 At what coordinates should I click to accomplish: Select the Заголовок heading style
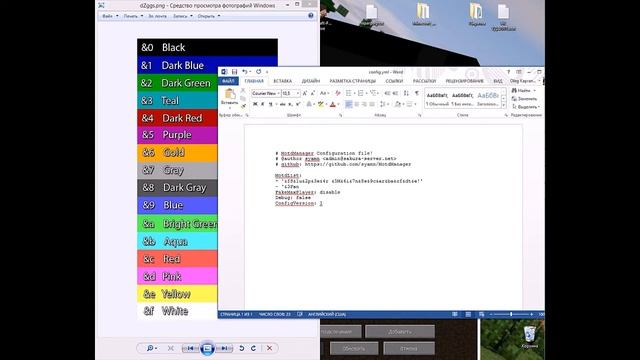point(488,99)
